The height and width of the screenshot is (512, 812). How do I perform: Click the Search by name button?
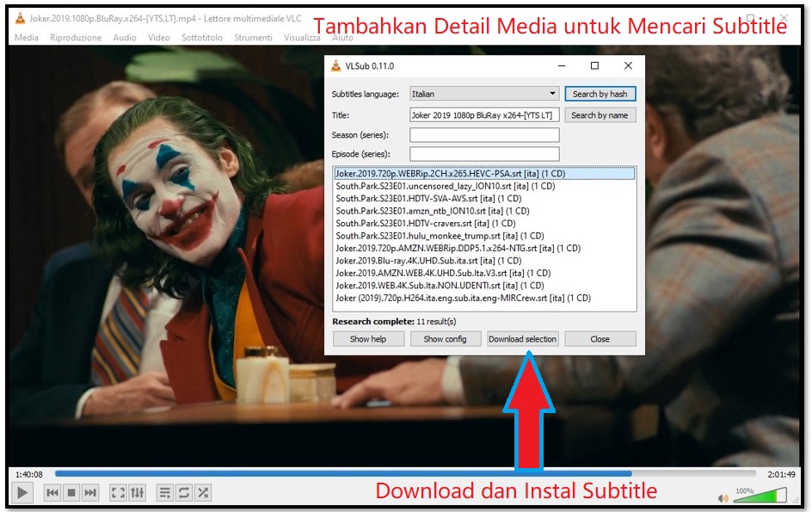600,115
